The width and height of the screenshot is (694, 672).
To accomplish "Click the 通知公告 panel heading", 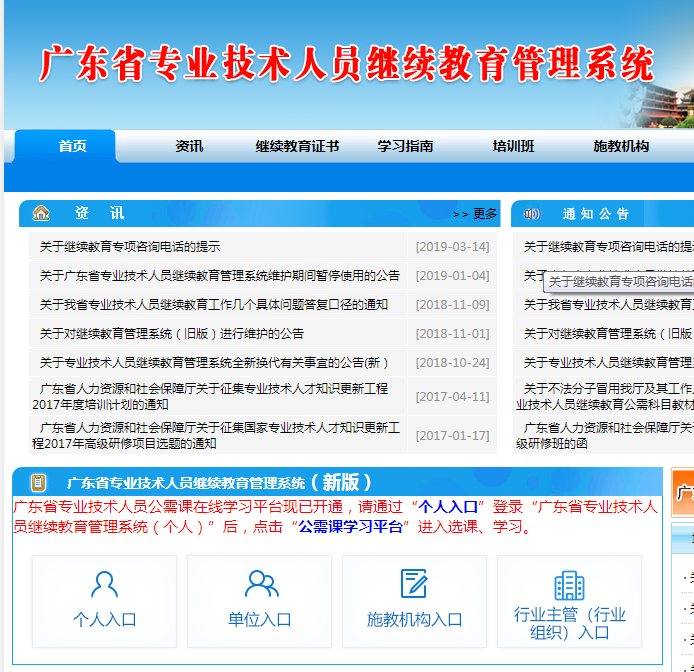I will pyautogui.click(x=595, y=214).
